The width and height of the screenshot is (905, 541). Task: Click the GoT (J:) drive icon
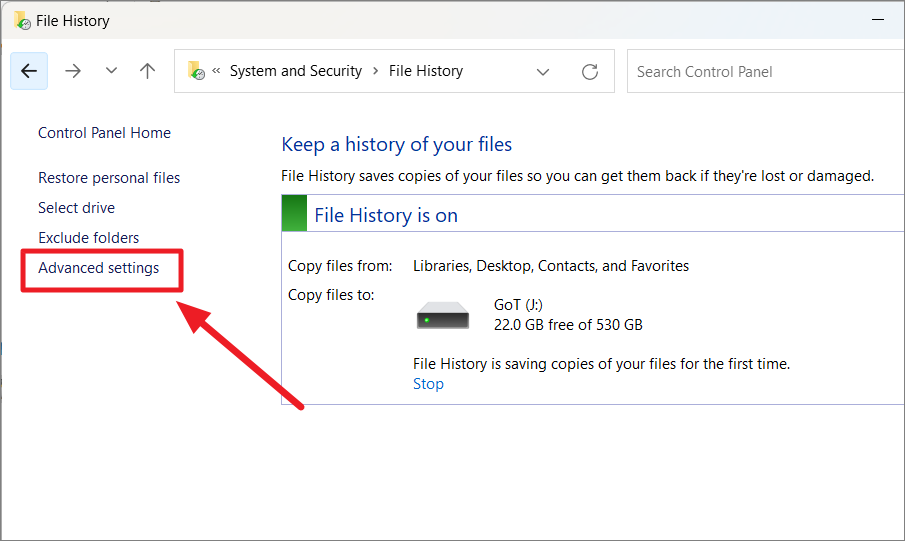click(443, 315)
